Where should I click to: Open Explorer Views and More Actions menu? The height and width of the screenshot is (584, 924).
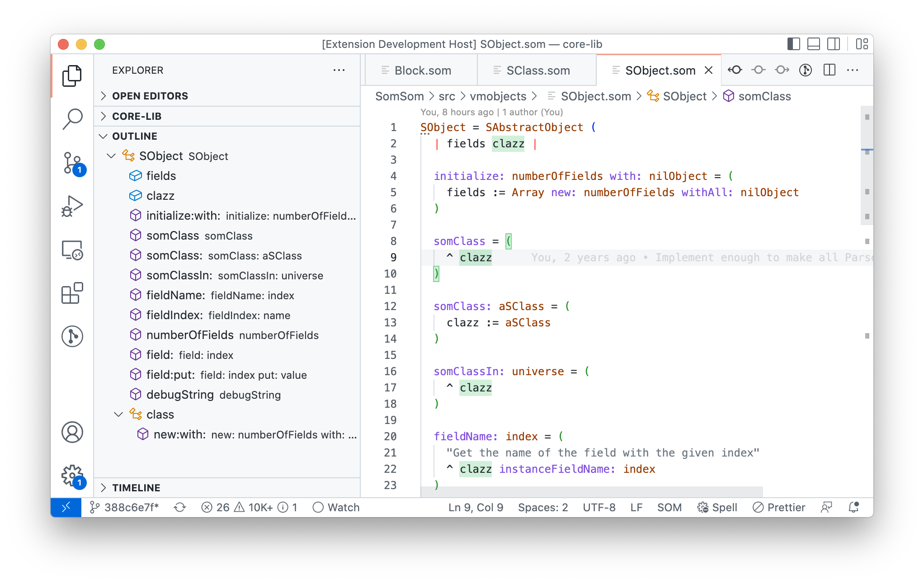(339, 70)
